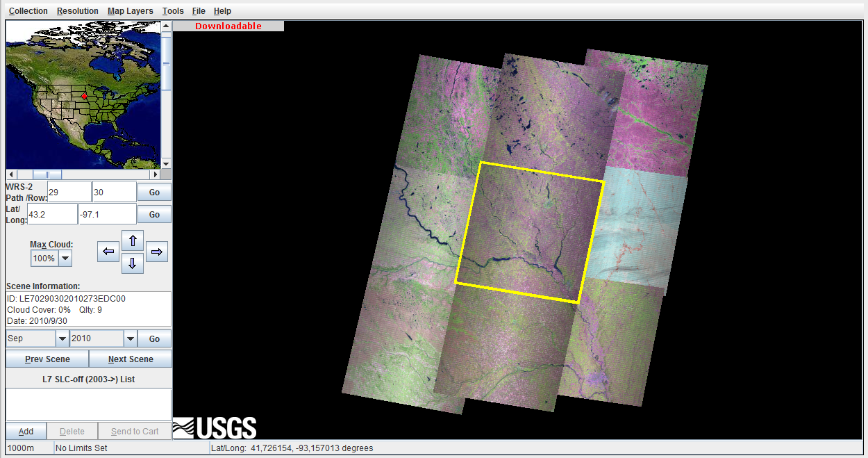
Task: Click the Prev Scene button
Action: click(47, 359)
